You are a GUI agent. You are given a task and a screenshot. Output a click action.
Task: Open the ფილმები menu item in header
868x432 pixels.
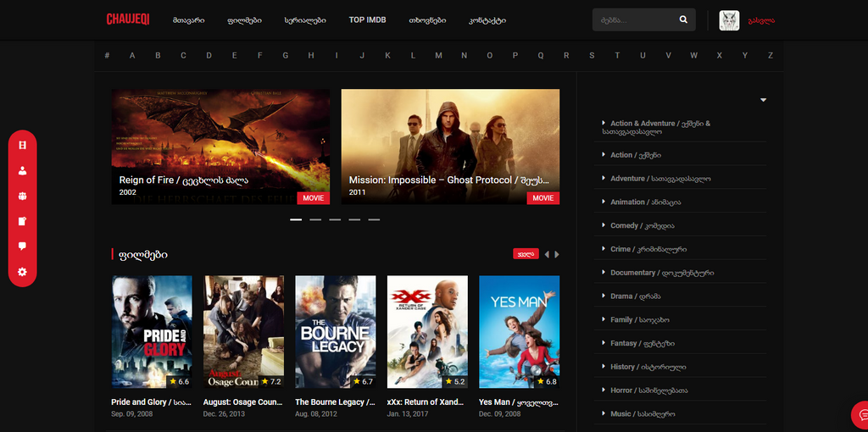click(245, 20)
